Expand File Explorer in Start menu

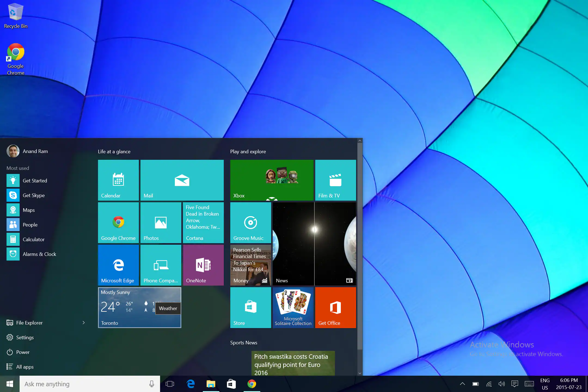pyautogui.click(x=83, y=322)
